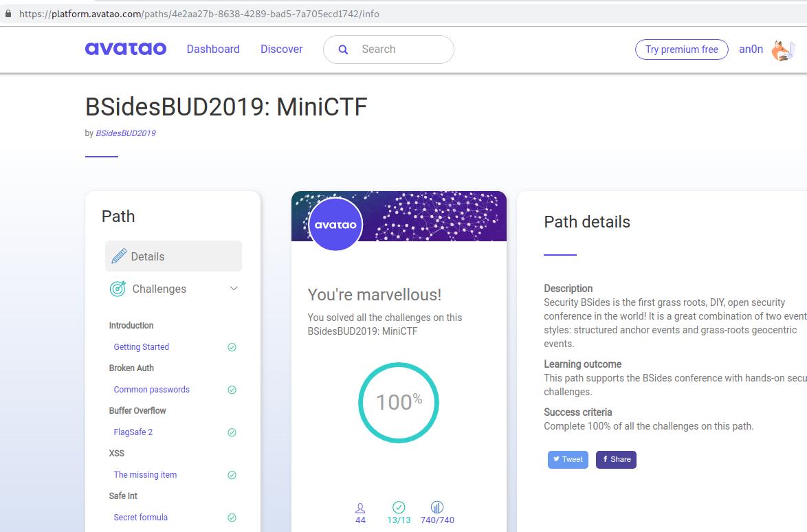Collapse the Challenges list with the chevron
Viewport: 807px width, 532px height.
234,288
